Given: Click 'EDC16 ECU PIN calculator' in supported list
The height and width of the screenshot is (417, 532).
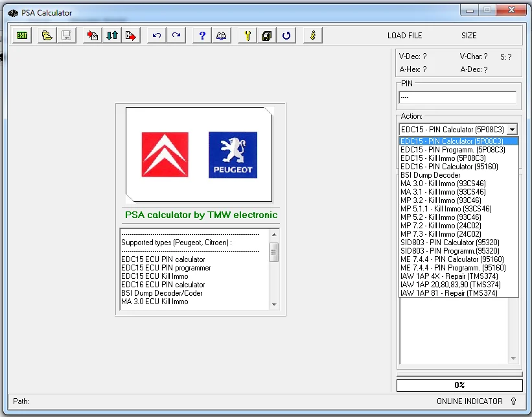Looking at the screenshot, I should pyautogui.click(x=163, y=285).
